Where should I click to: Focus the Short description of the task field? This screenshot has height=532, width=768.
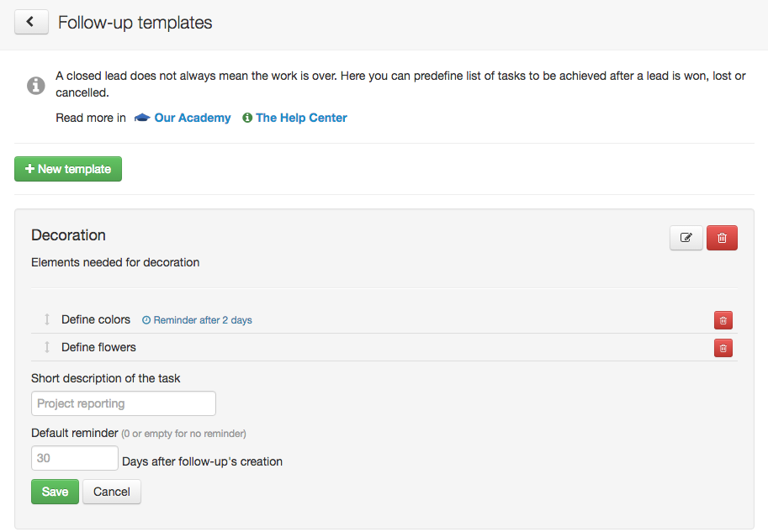pos(124,403)
